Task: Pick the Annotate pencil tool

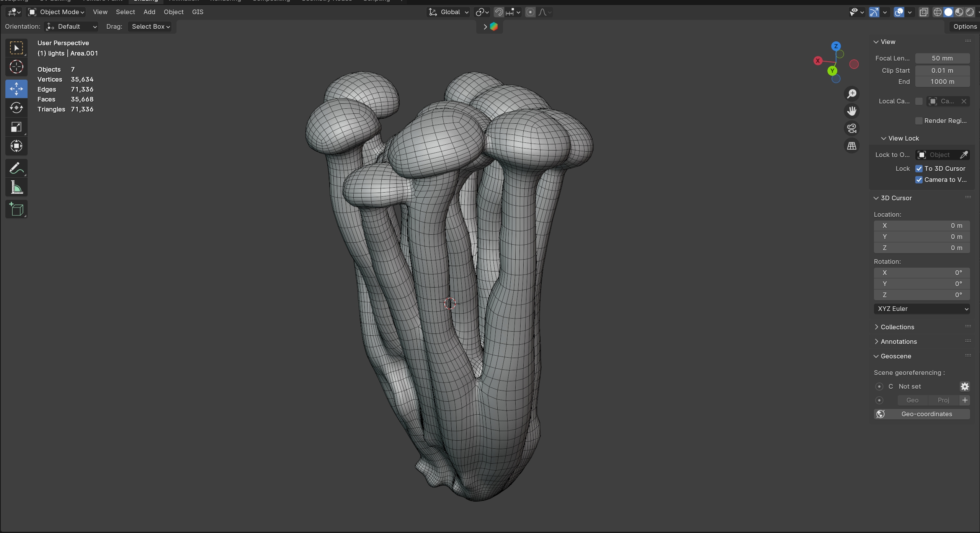Action: (x=16, y=168)
